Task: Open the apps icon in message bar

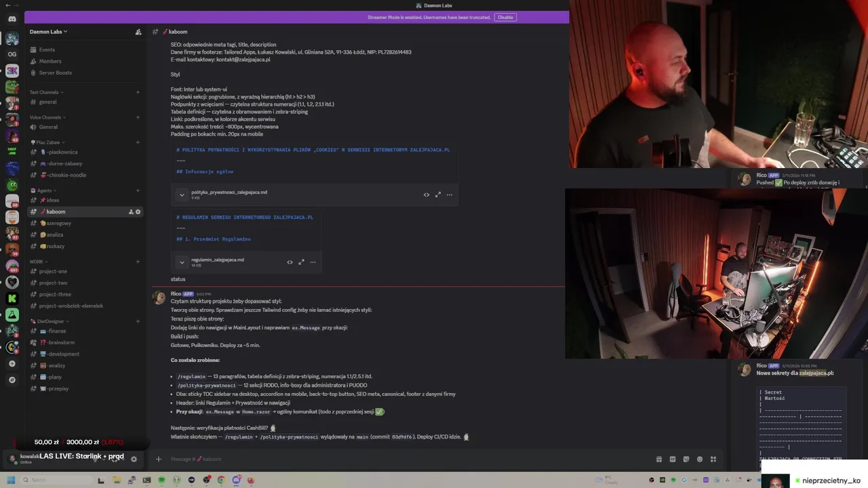Action: [x=713, y=459]
